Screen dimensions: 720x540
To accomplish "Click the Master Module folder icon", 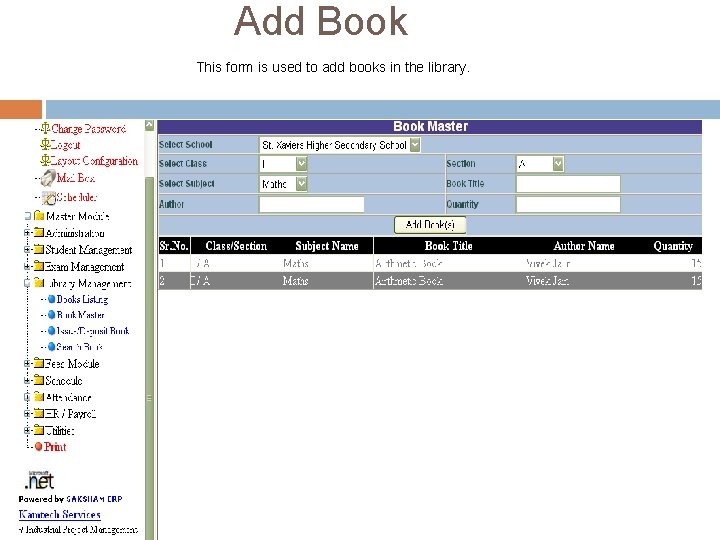I will point(39,216).
